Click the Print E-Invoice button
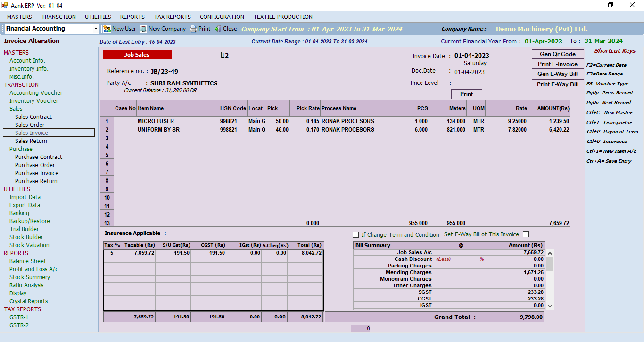Viewport: 644px width, 342px height. pyautogui.click(x=558, y=64)
